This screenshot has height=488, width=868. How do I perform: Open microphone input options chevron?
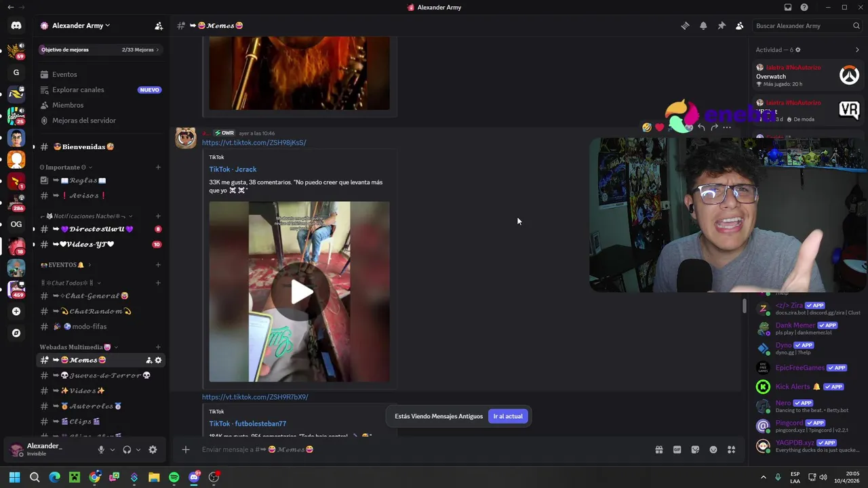pyautogui.click(x=113, y=449)
